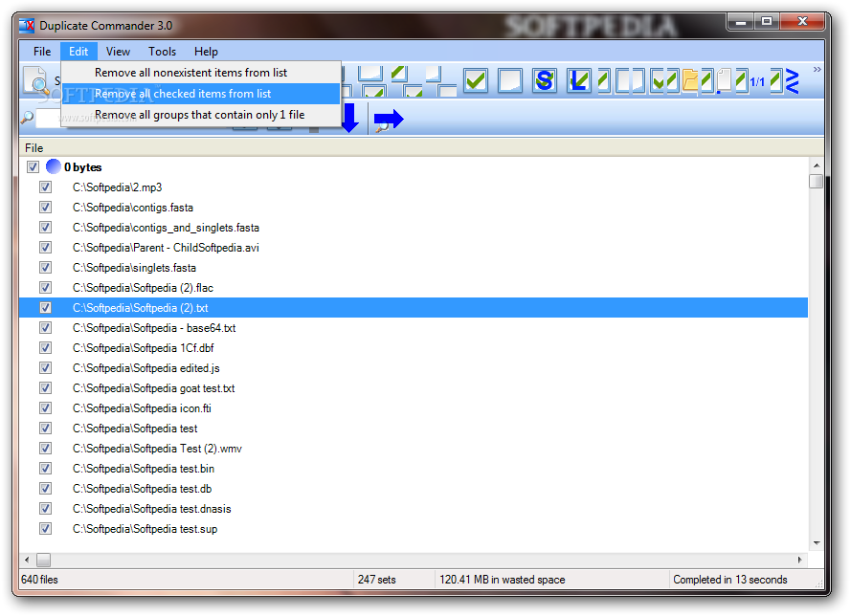
Task: Toggle the 0 bytes group checkbox
Action: point(33,166)
